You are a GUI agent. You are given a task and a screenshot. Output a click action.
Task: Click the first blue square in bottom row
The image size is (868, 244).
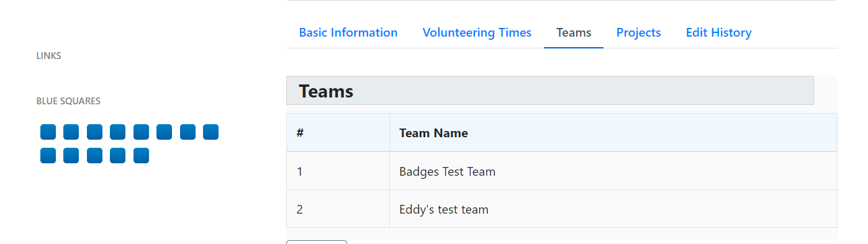[48, 156]
